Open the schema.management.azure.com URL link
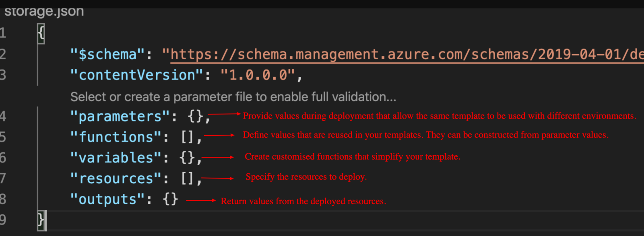The width and height of the screenshot is (644, 236). click(x=362, y=54)
